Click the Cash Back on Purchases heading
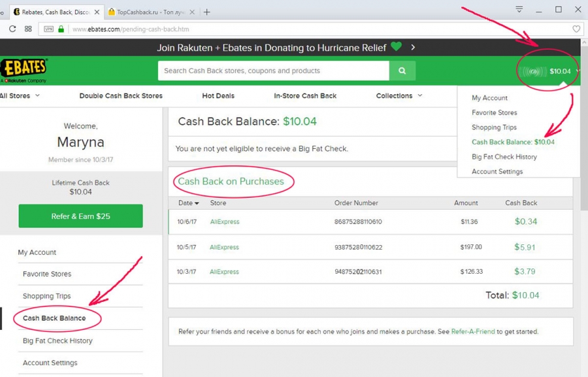588x377 pixels. click(231, 182)
